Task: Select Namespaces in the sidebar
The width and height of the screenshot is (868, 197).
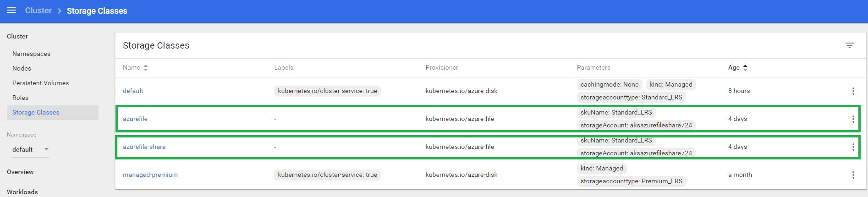Action: coord(31,54)
